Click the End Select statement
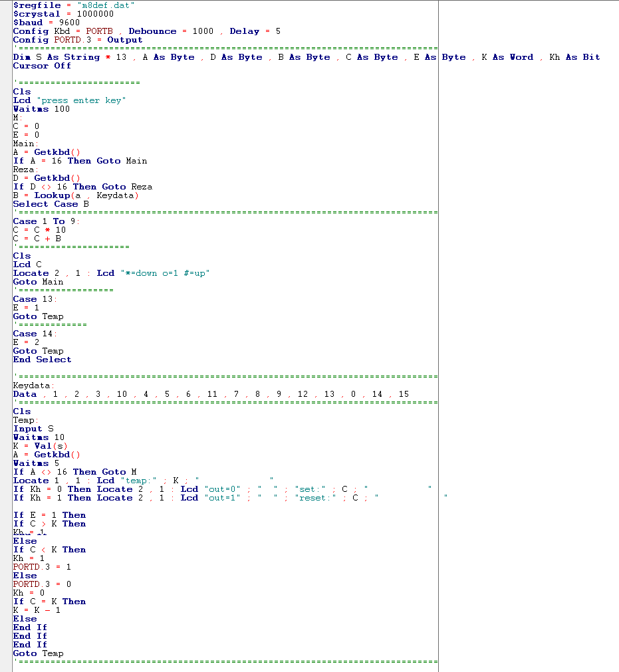This screenshot has width=619, height=672. pos(42,360)
